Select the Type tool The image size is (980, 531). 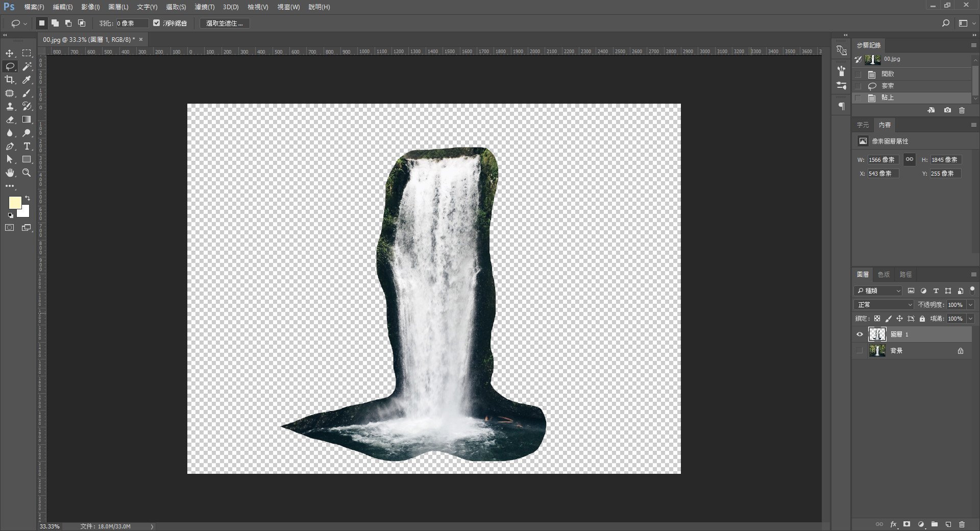pyautogui.click(x=27, y=146)
